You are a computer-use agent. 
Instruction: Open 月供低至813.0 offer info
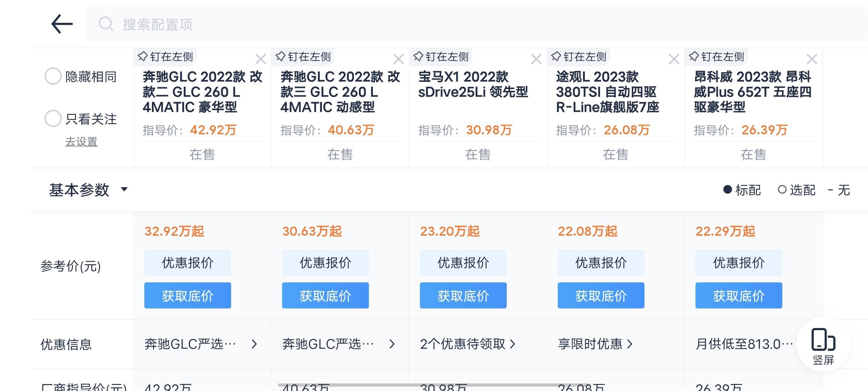pos(744,344)
